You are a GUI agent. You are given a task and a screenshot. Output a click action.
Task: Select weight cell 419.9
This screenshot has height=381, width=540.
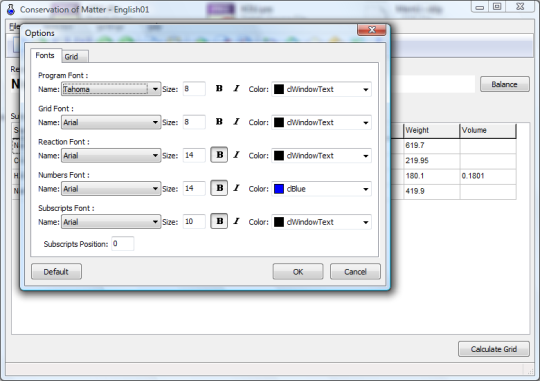432,191
